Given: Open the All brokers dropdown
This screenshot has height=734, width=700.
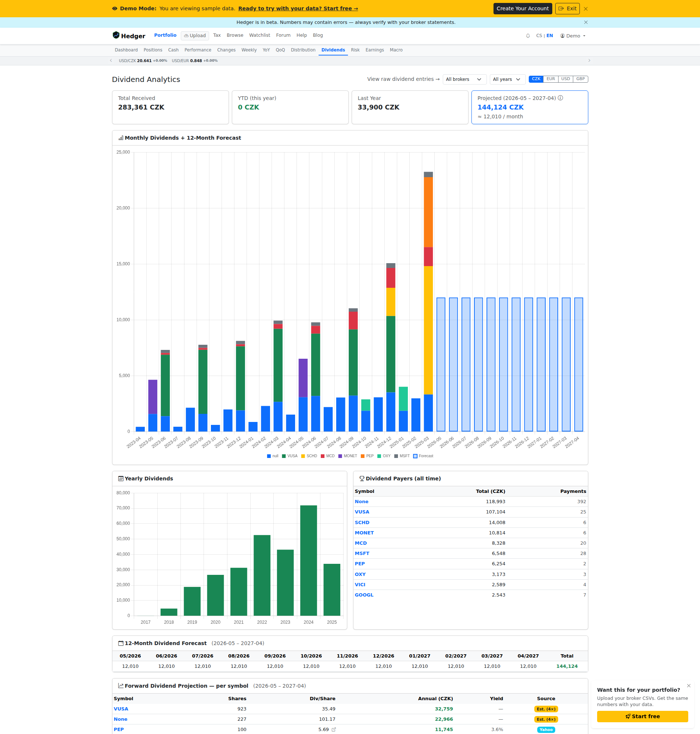Looking at the screenshot, I should (464, 79).
